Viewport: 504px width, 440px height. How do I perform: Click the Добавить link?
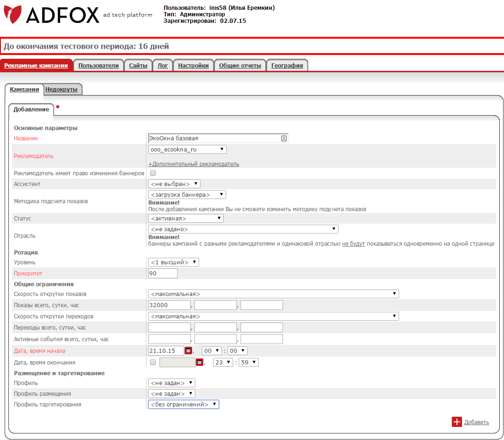click(x=476, y=422)
